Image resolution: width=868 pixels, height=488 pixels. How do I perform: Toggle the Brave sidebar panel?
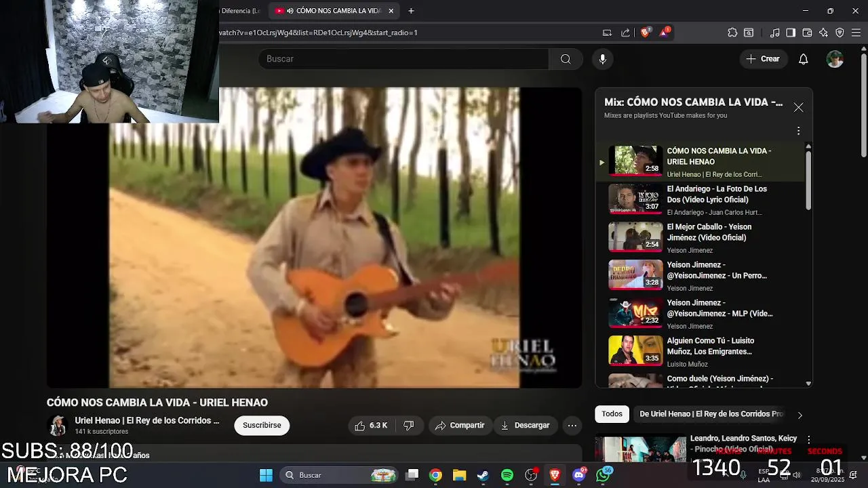pos(791,33)
